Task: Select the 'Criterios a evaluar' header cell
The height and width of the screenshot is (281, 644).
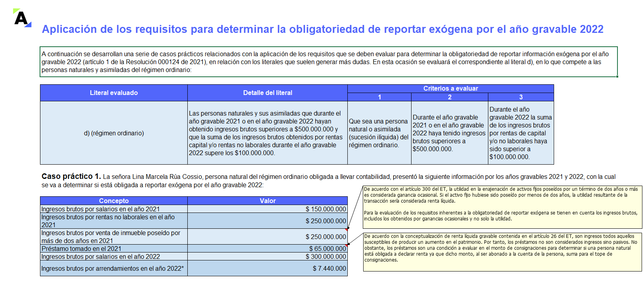Action: pyautogui.click(x=451, y=89)
